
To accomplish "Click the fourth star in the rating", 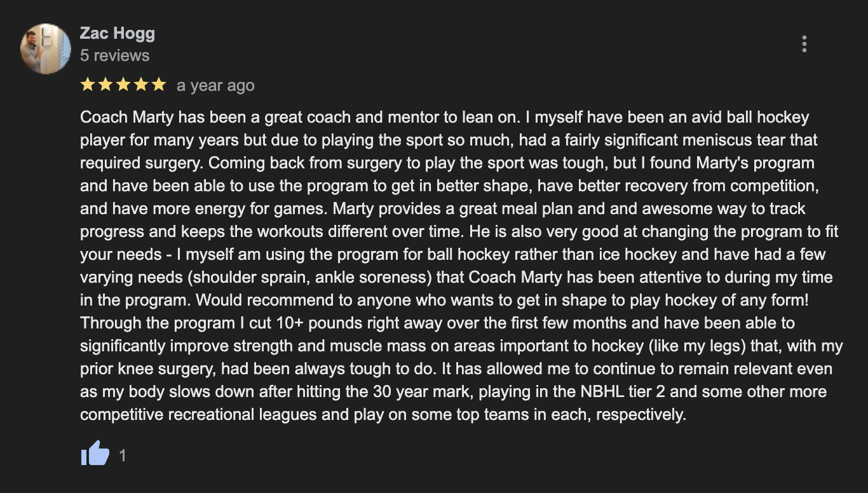I will (141, 84).
